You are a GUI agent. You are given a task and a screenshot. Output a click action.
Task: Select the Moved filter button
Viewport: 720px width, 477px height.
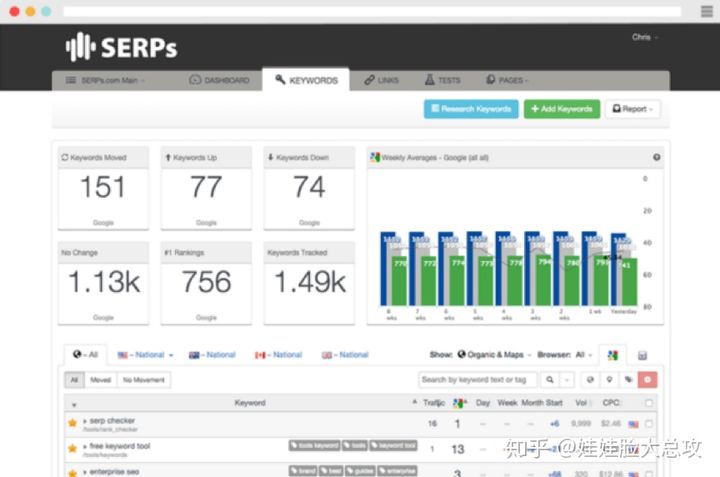point(101,380)
